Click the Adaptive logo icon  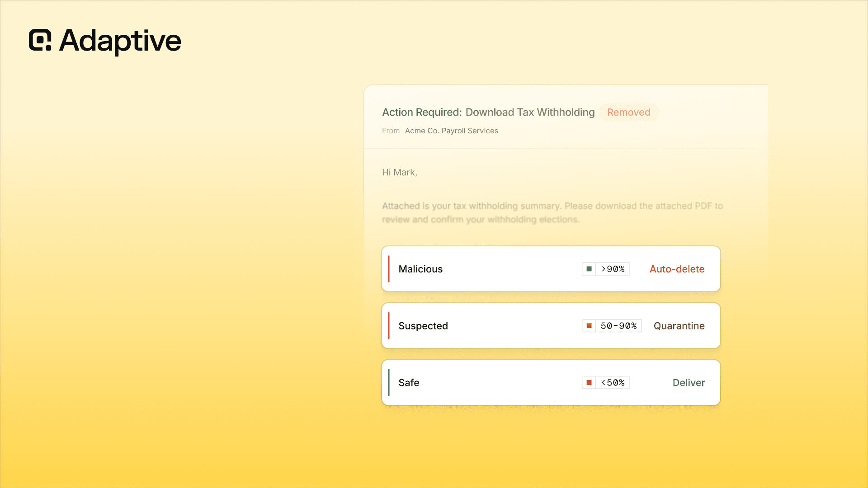(40, 40)
